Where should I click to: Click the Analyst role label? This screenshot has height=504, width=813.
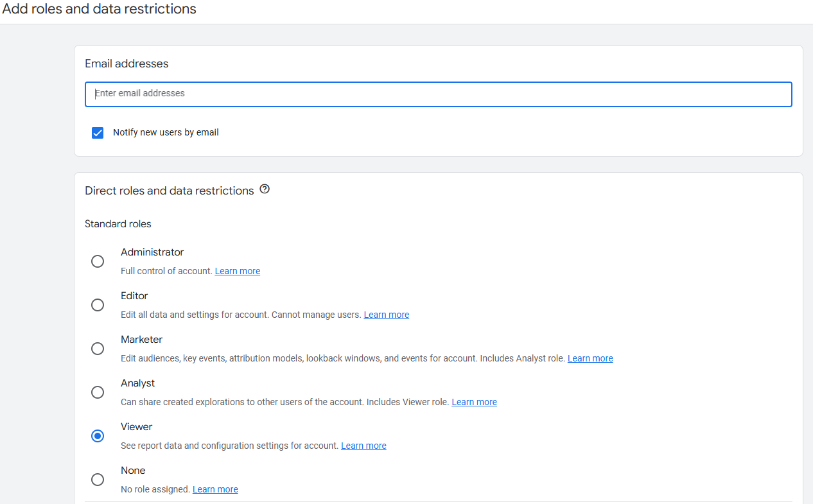[x=137, y=383]
